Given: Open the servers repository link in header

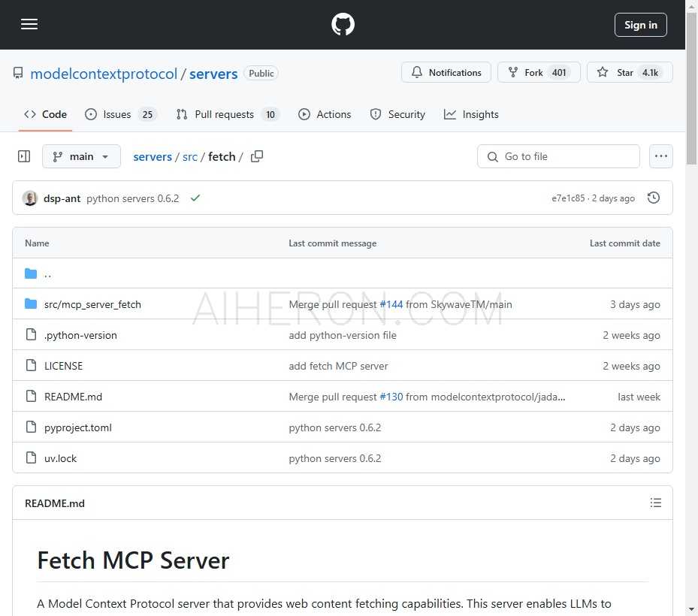Looking at the screenshot, I should [x=213, y=74].
